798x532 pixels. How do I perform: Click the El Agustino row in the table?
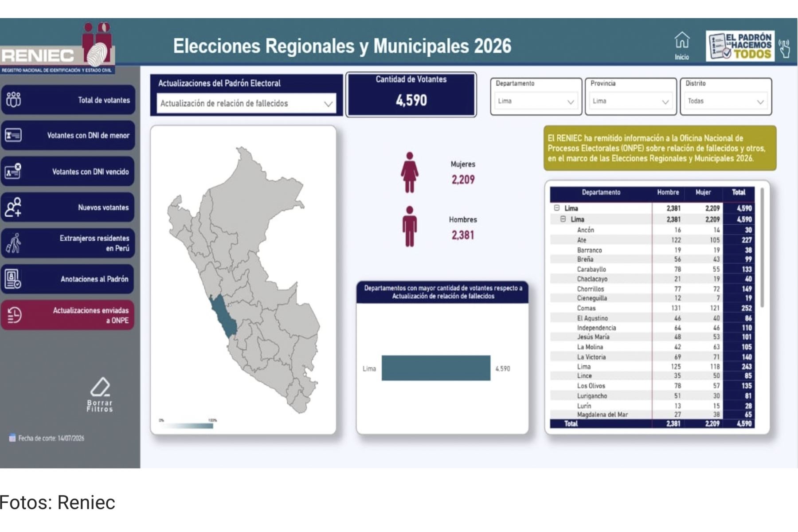(652, 318)
